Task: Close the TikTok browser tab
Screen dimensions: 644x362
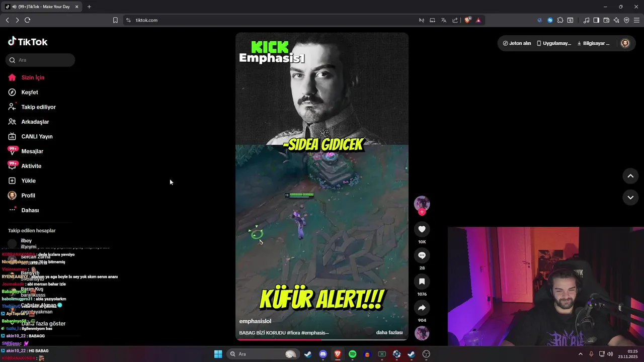Action: pyautogui.click(x=76, y=7)
